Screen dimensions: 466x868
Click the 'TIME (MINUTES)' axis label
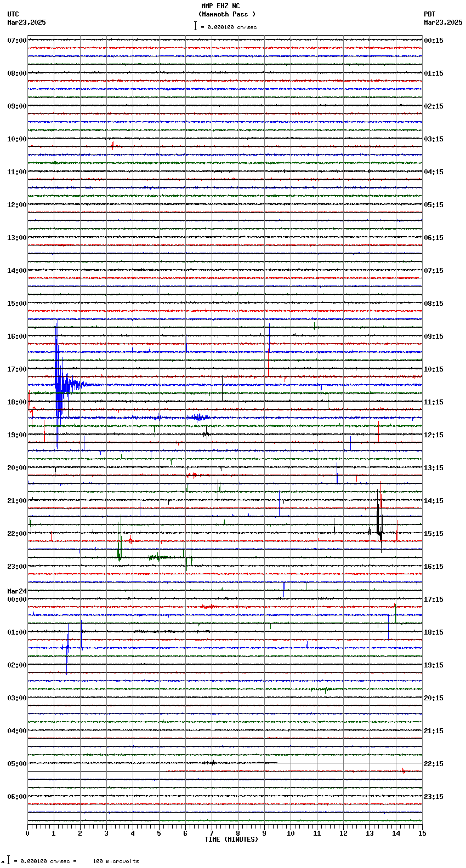231,840
